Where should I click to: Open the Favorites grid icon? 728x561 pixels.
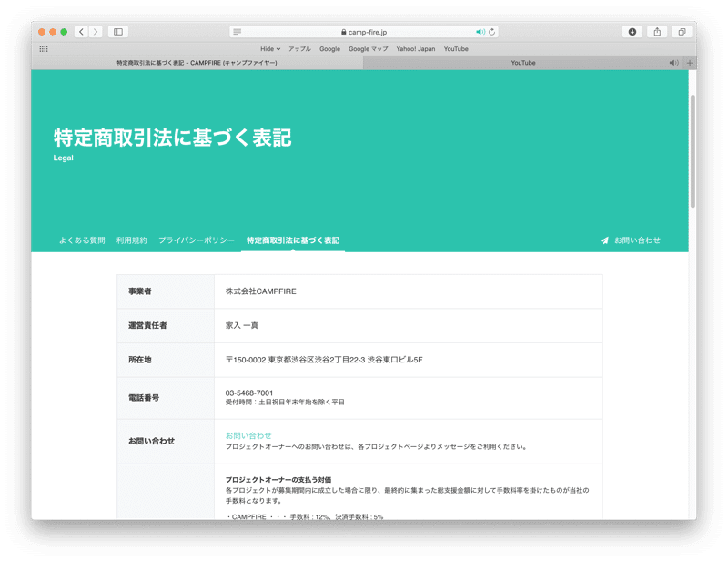44,49
